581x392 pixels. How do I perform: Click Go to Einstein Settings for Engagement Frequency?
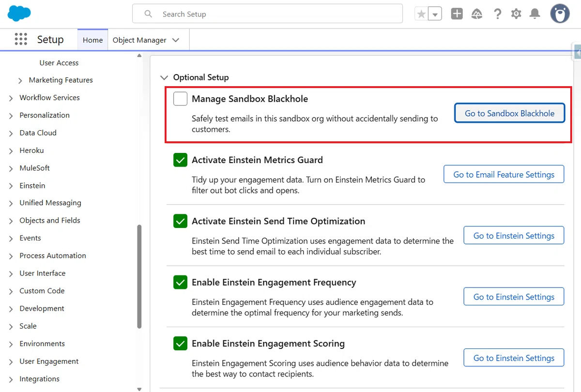pos(514,297)
